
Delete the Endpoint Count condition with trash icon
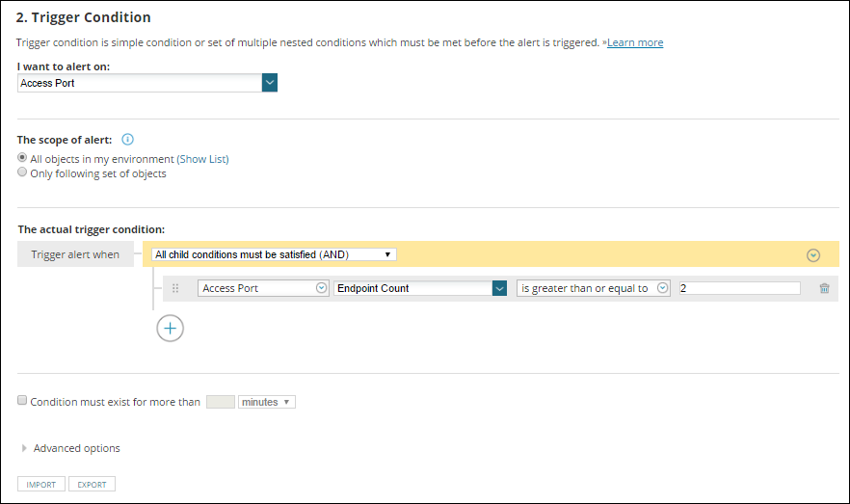(x=825, y=288)
